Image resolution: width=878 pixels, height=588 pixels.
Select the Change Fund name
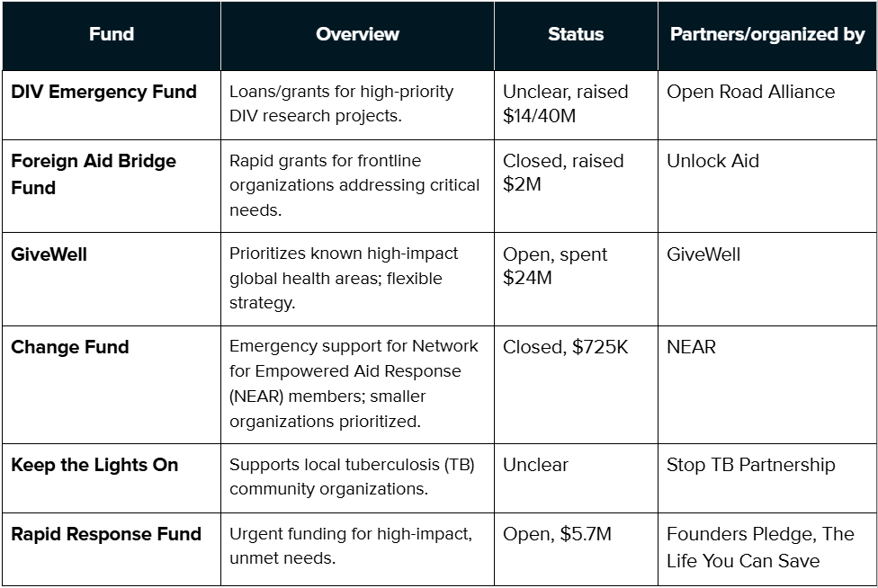70,347
